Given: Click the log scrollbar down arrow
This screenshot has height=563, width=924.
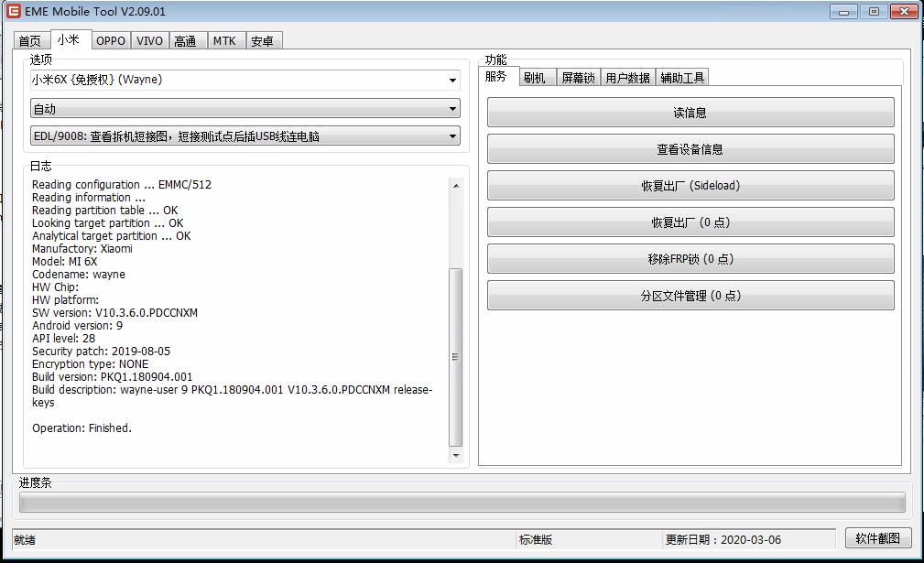Looking at the screenshot, I should click(x=455, y=455).
